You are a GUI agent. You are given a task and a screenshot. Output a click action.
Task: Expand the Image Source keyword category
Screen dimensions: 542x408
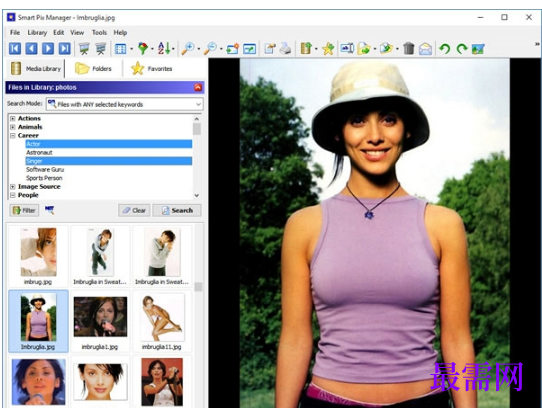coord(13,187)
